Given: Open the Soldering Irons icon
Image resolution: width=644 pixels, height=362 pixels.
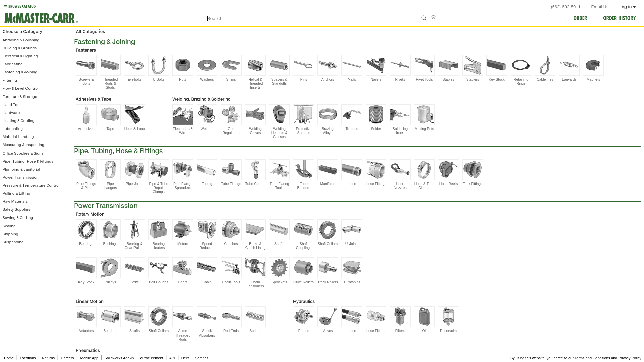Looking at the screenshot, I should (x=400, y=115).
